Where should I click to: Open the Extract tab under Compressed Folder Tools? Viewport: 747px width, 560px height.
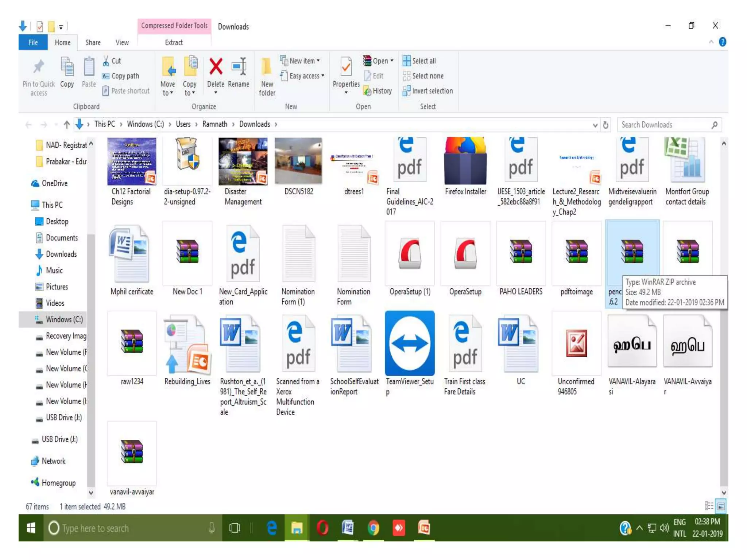(174, 43)
